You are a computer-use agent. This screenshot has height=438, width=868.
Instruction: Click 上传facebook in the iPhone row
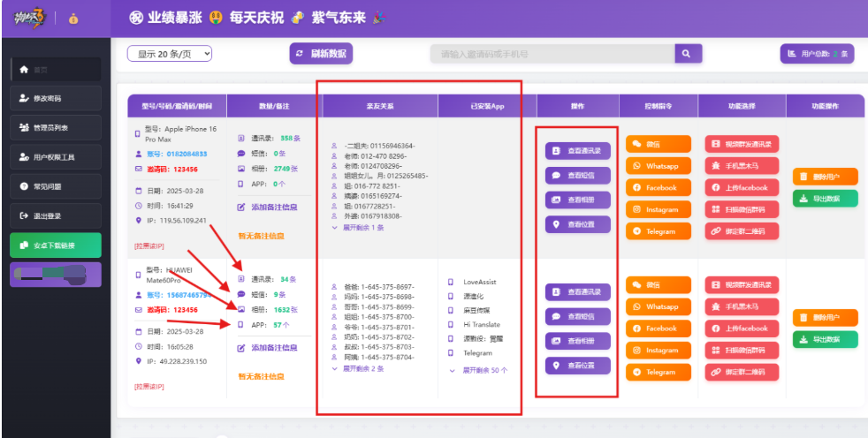coord(742,187)
